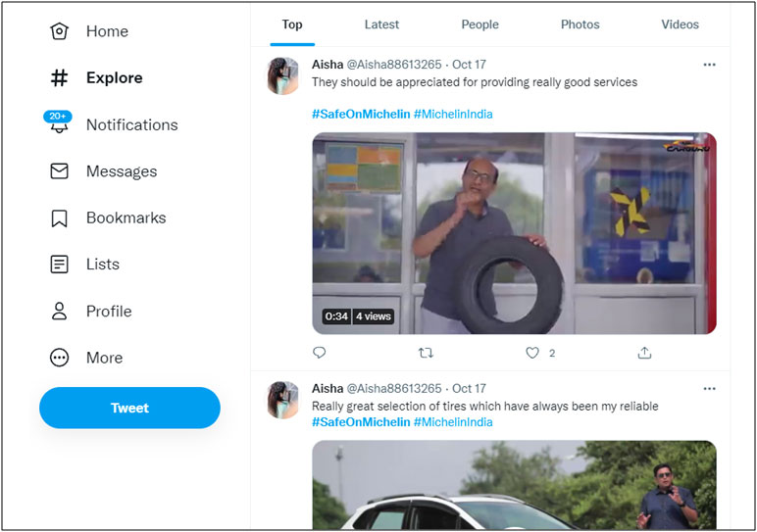
Task: Switch to the People tab
Action: click(479, 24)
